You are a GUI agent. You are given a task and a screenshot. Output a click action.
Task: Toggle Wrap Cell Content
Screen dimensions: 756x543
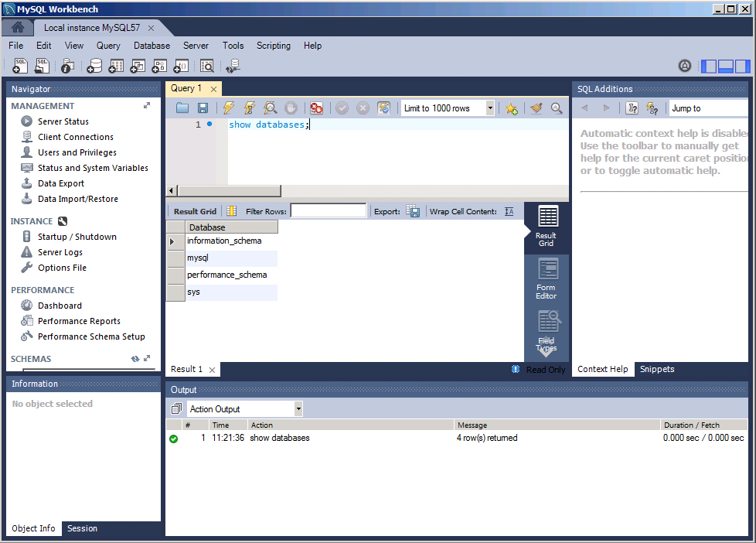coord(509,211)
